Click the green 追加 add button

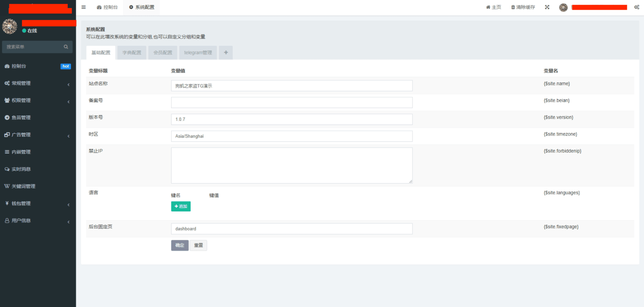[x=181, y=206]
